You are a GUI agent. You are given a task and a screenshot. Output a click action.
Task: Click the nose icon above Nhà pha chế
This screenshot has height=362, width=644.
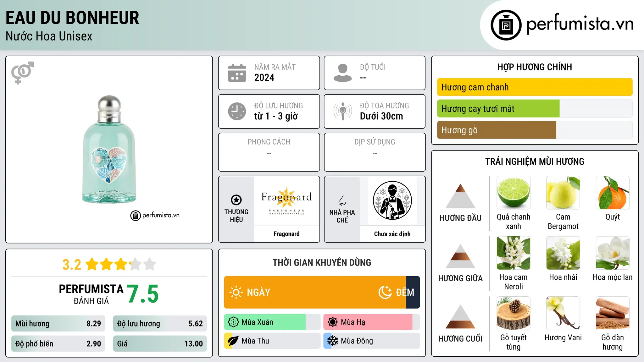[342, 200]
